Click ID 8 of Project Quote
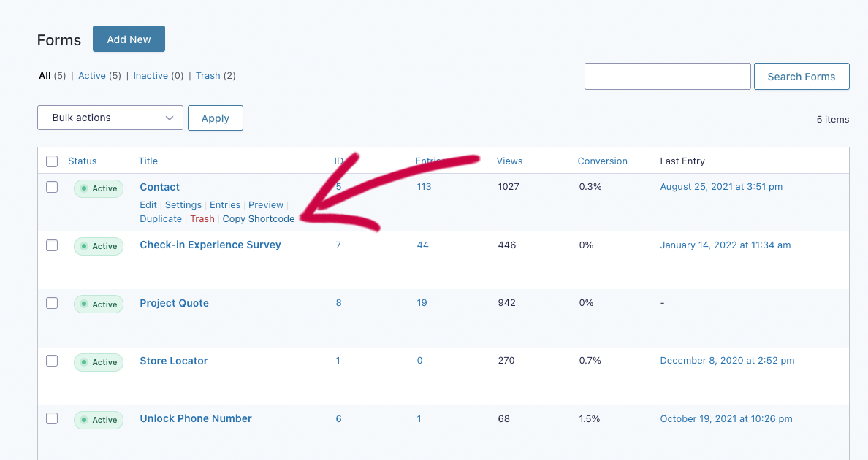The height and width of the screenshot is (460, 868). click(x=339, y=302)
